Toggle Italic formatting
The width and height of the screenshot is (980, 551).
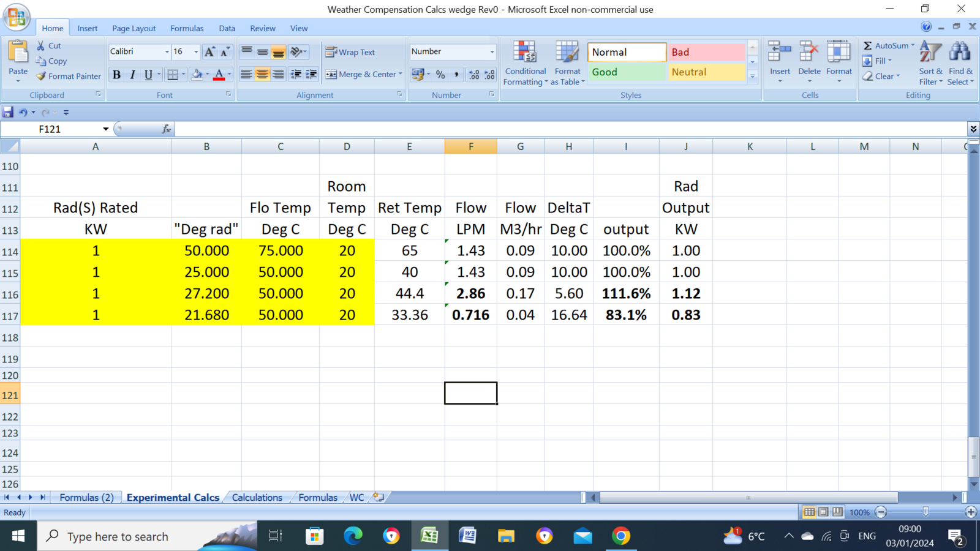(x=132, y=75)
